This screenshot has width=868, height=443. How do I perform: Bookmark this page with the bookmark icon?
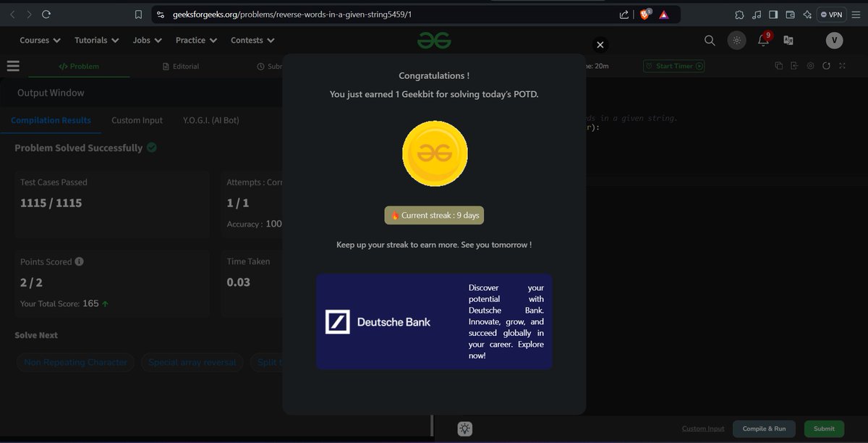click(138, 14)
